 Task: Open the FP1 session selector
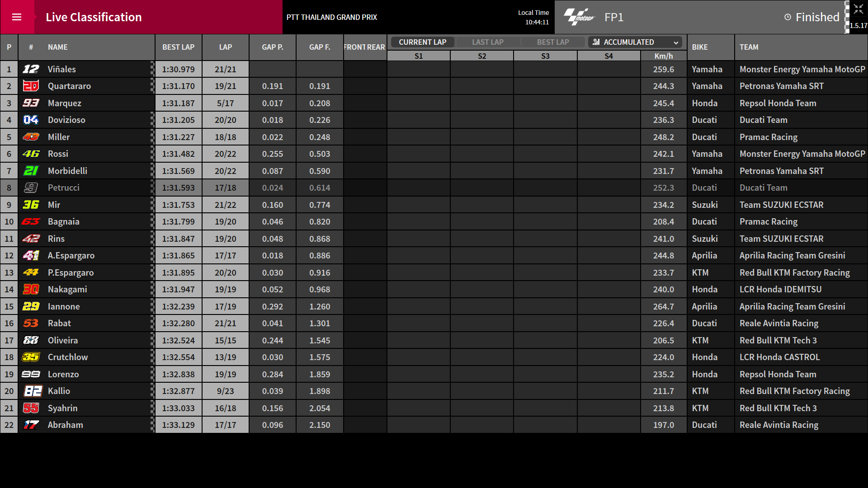pos(614,17)
